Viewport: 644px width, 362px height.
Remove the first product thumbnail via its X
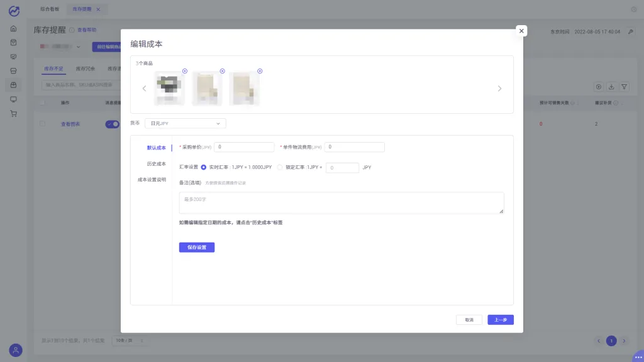pos(185,71)
